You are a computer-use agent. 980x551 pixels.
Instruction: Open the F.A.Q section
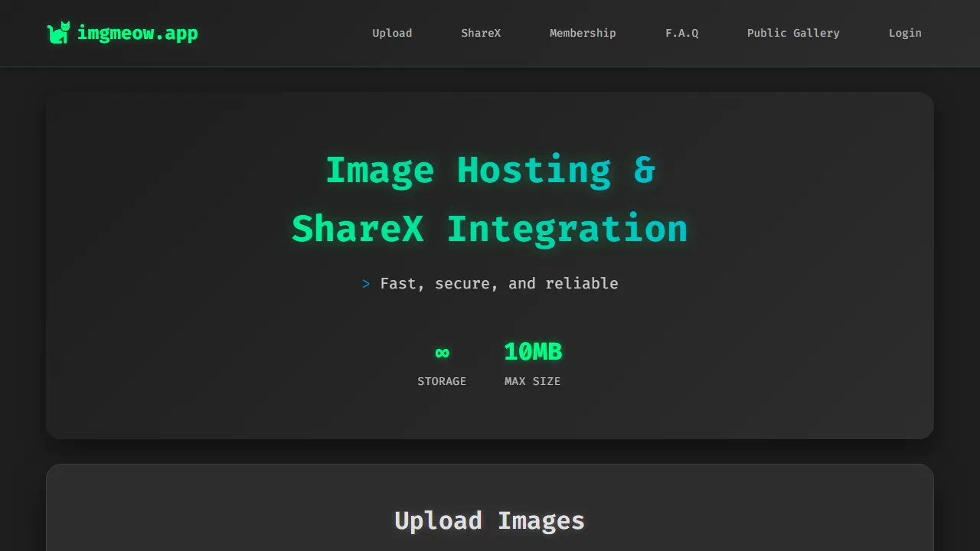click(x=681, y=33)
